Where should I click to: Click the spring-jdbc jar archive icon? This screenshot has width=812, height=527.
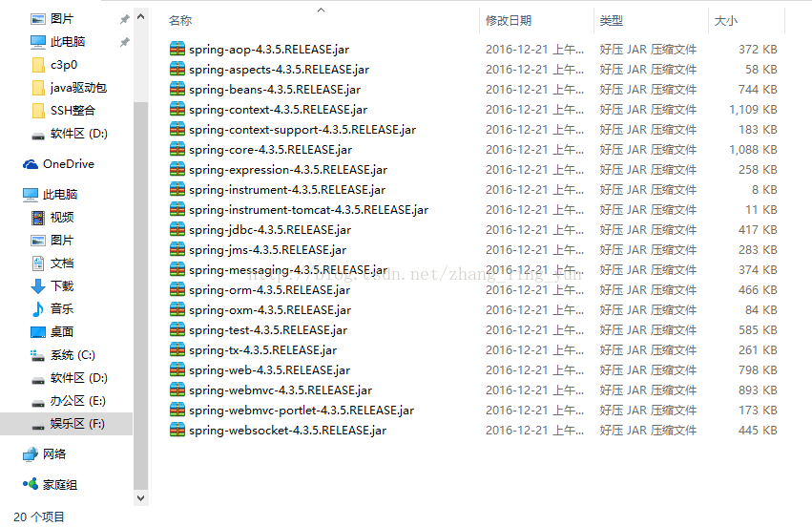(x=177, y=229)
